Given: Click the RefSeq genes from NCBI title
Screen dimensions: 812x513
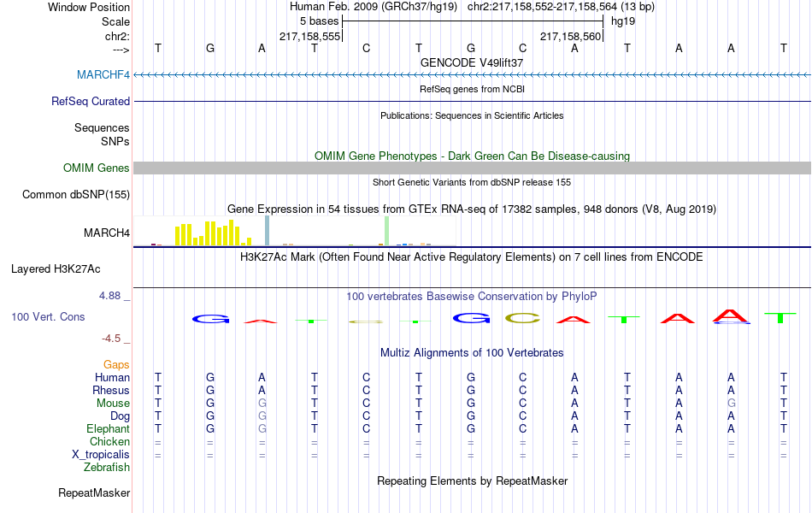Looking at the screenshot, I should [473, 89].
